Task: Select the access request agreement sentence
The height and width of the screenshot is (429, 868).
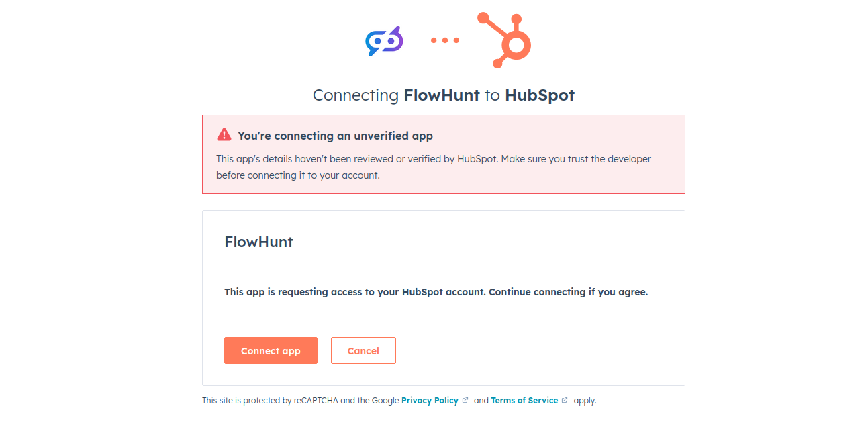Action: [x=436, y=291]
